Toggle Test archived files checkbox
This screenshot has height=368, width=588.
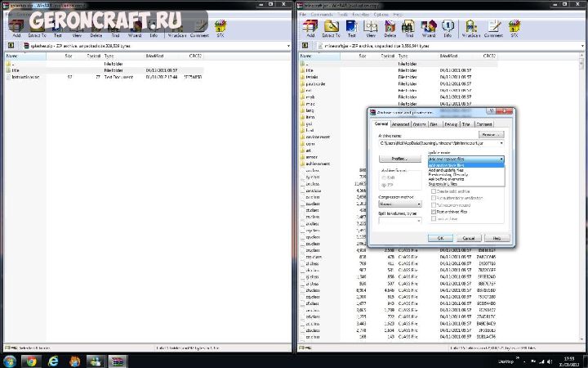point(434,212)
